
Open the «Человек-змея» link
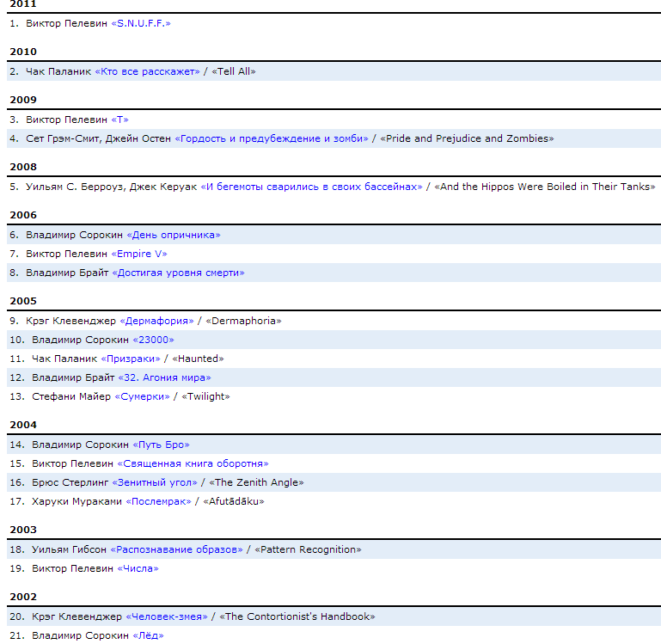[x=167, y=617]
